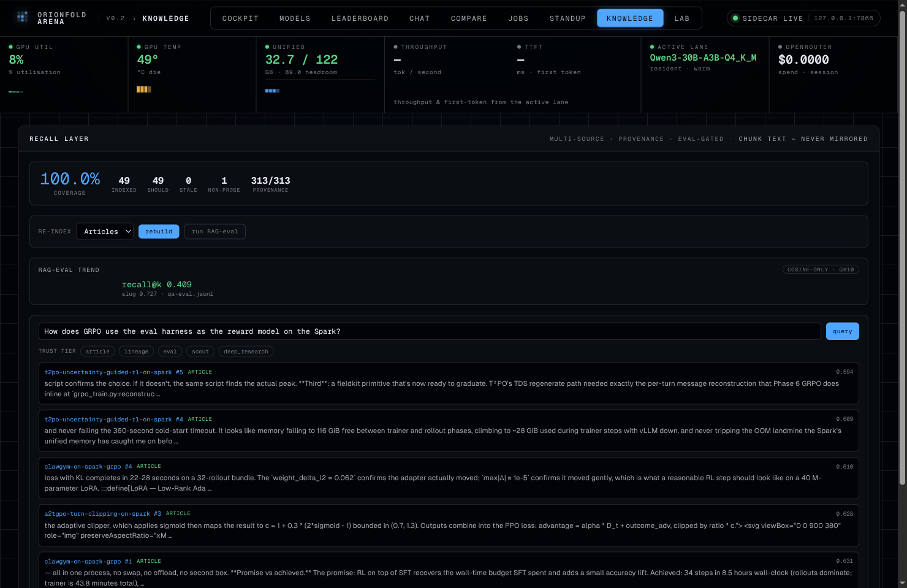The height and width of the screenshot is (588, 907).
Task: Click the 49 indexed stat
Action: pyautogui.click(x=124, y=184)
